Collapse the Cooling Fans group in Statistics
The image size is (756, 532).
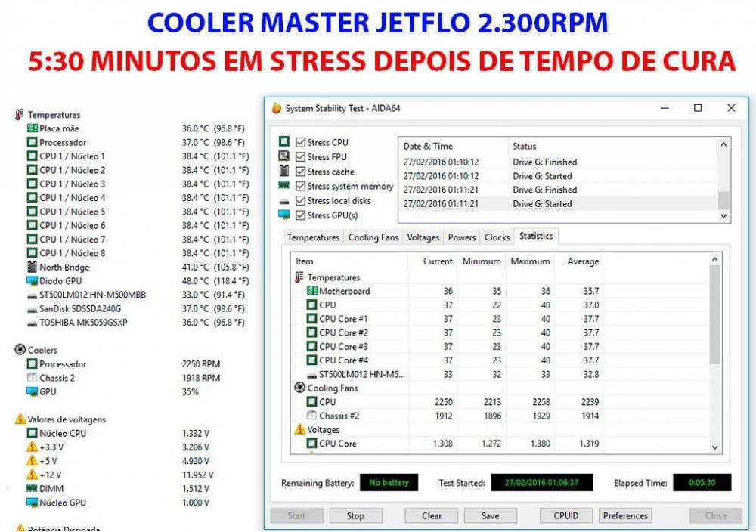(299, 388)
